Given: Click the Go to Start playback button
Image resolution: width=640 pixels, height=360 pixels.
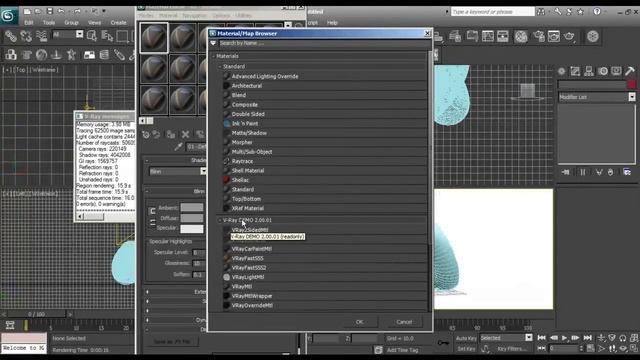Looking at the screenshot, I should (542, 338).
